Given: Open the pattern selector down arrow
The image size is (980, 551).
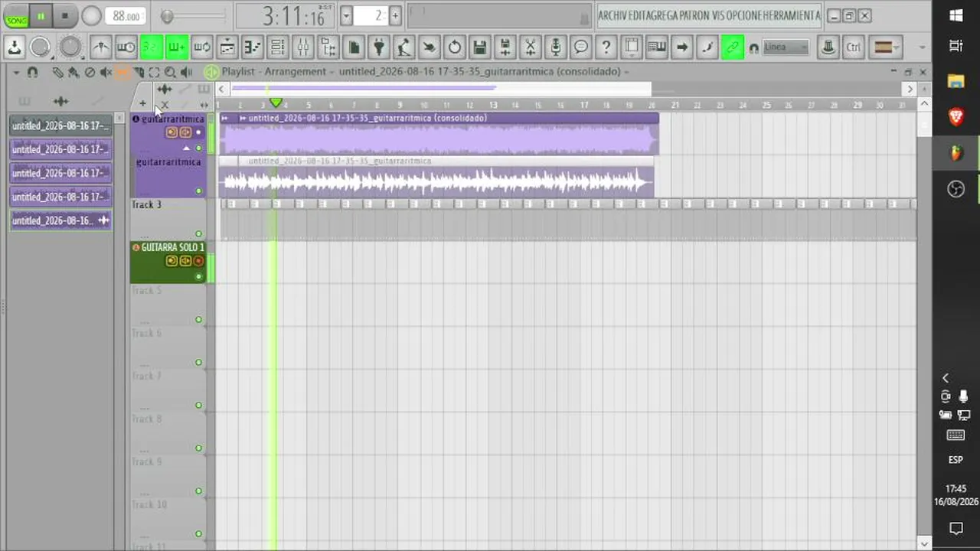Looking at the screenshot, I should click(x=346, y=15).
